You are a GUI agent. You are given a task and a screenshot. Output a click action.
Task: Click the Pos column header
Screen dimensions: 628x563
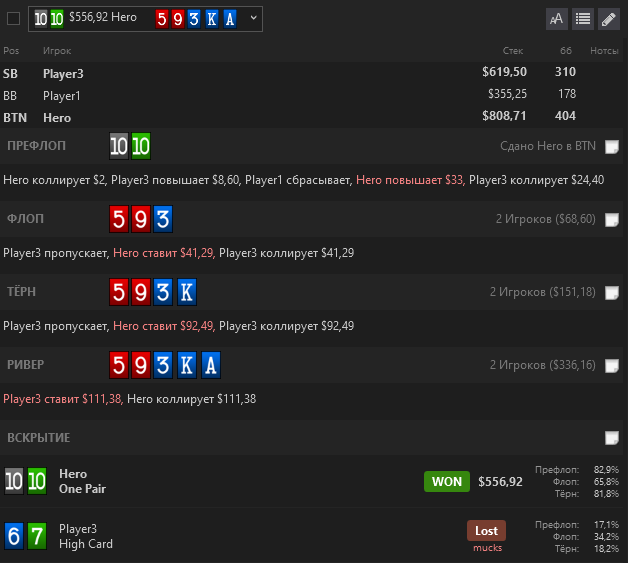[x=11, y=51]
